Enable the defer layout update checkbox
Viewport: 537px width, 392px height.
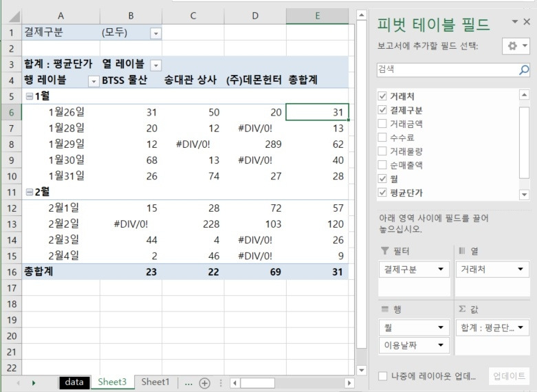tap(382, 376)
